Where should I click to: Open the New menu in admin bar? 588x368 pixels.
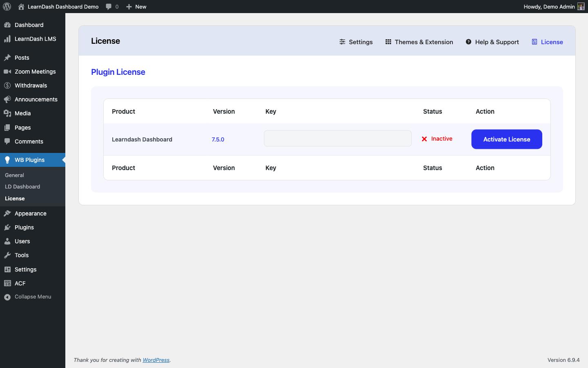[x=136, y=7]
